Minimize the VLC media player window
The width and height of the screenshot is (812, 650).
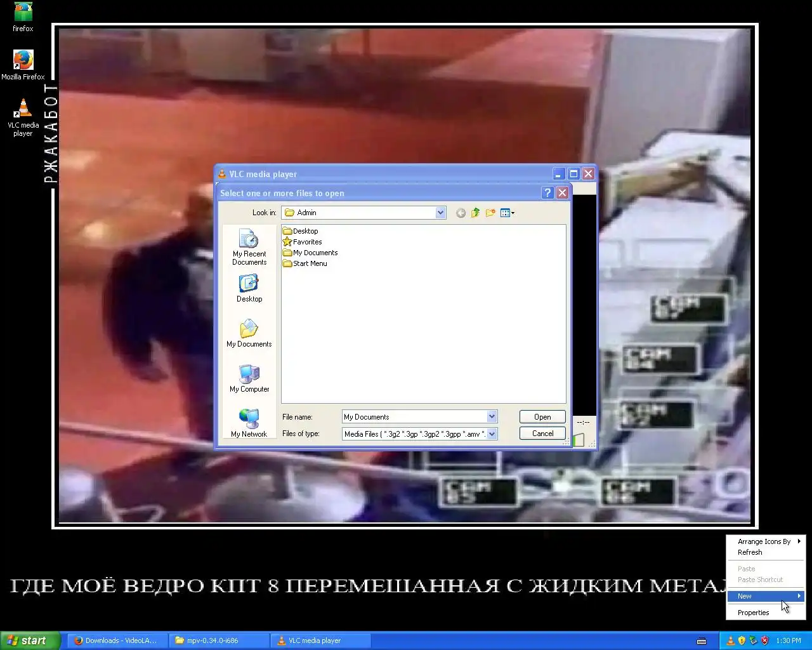(x=558, y=174)
